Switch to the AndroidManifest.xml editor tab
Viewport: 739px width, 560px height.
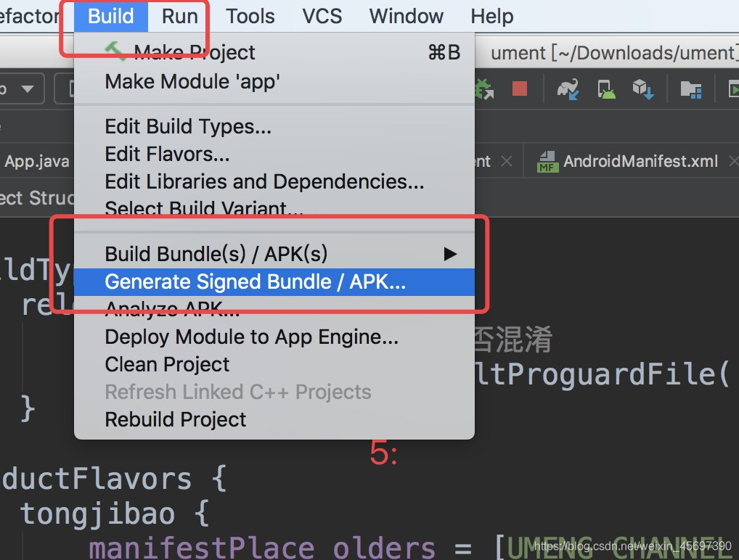click(631, 162)
